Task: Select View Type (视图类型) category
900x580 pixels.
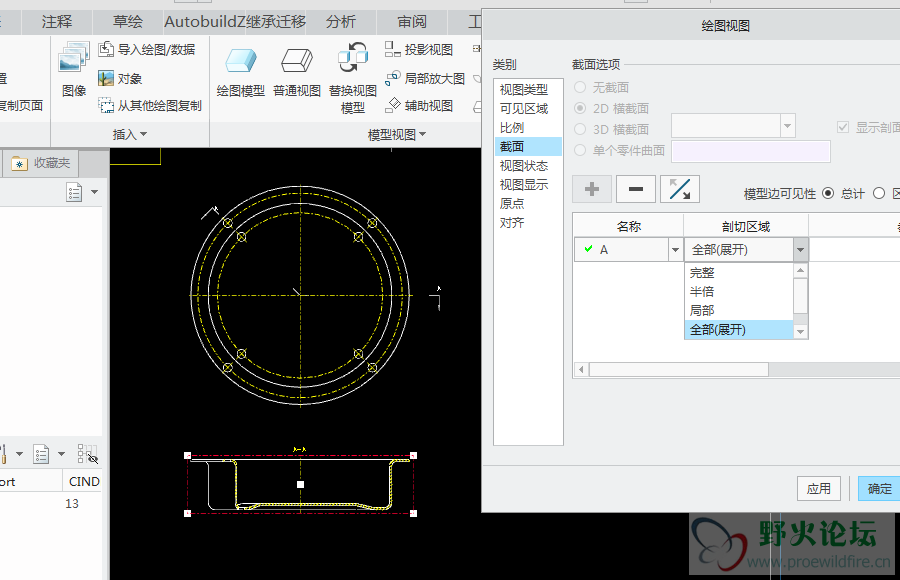Action: tap(527, 90)
